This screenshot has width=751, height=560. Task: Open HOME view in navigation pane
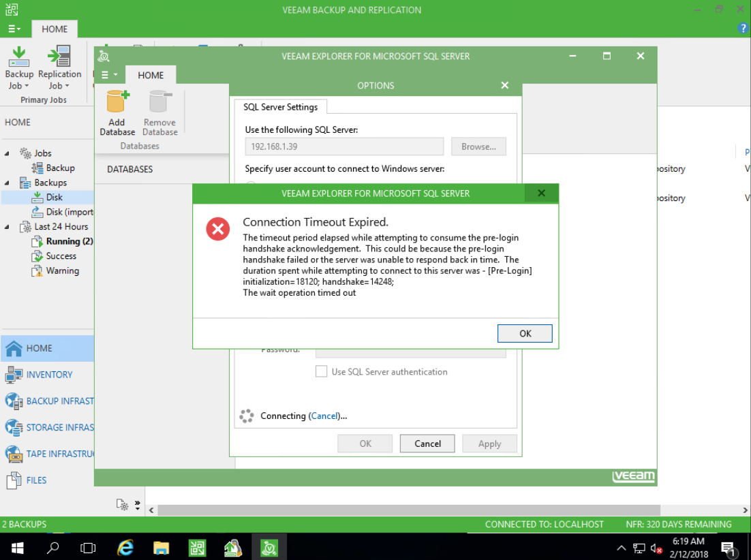pos(48,348)
